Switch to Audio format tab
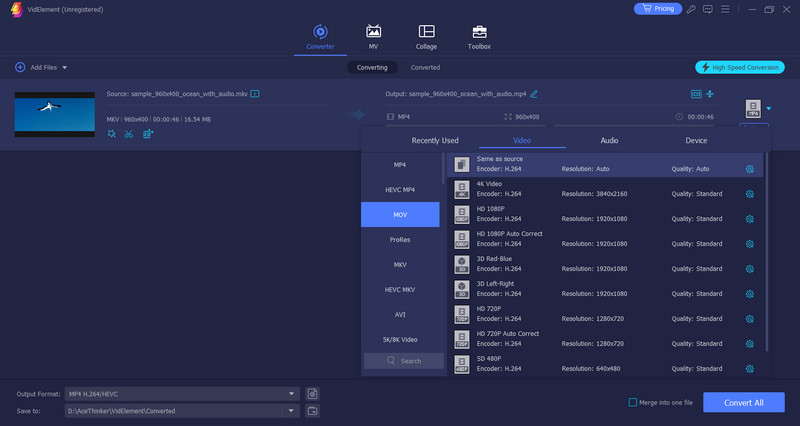The width and height of the screenshot is (800, 426). click(x=609, y=140)
